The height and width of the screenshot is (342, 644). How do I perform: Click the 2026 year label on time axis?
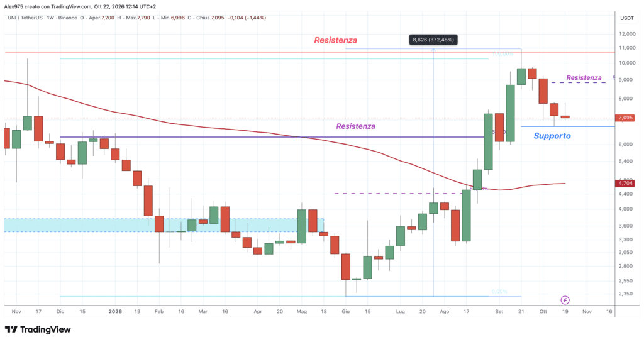(116, 312)
